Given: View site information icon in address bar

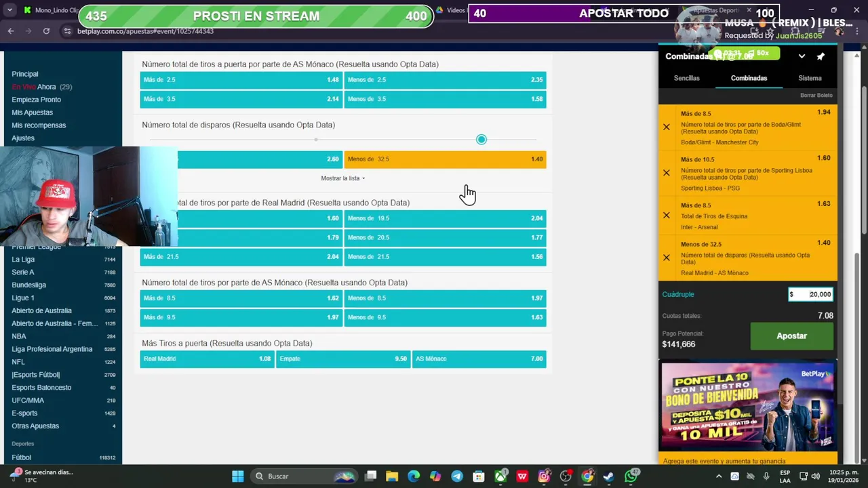Looking at the screenshot, I should point(67,31).
